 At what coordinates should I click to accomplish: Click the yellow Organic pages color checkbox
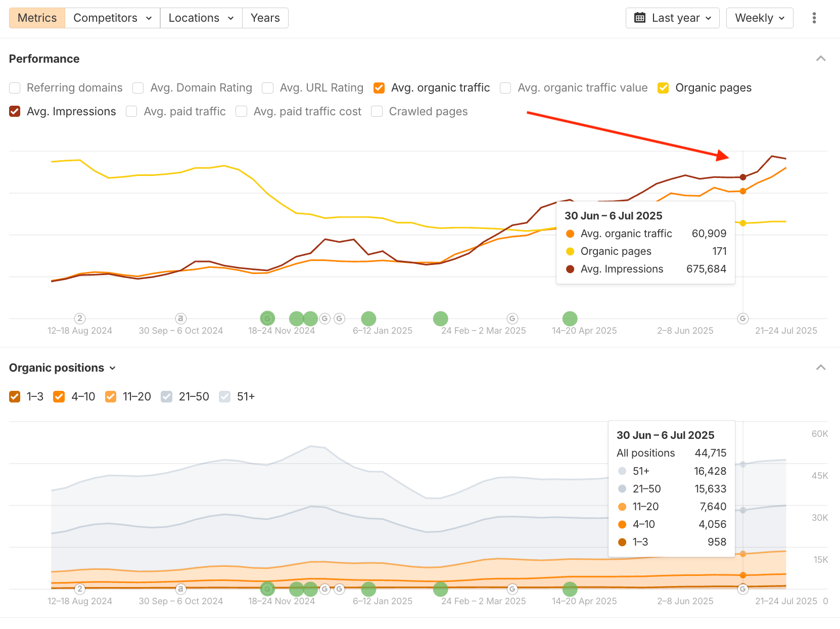[x=663, y=88]
